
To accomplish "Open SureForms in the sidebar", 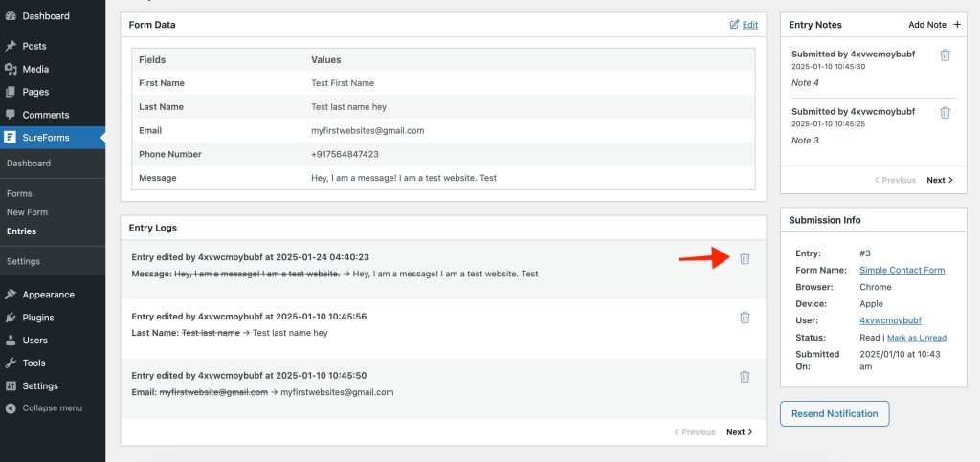I will coord(46,138).
